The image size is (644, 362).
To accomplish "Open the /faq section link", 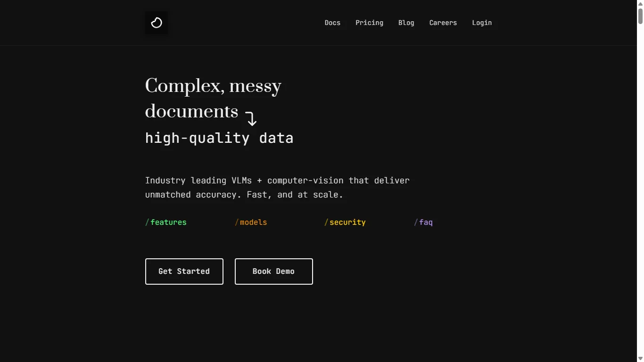I will click(423, 222).
